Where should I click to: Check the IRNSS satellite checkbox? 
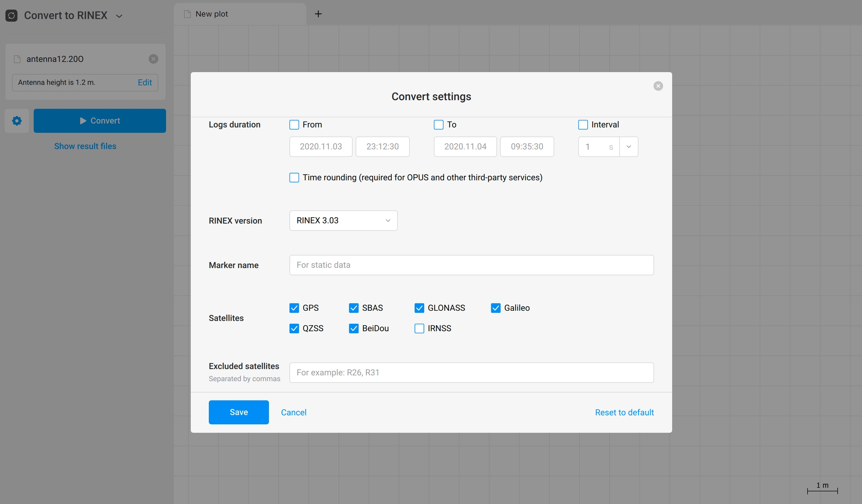[419, 328]
